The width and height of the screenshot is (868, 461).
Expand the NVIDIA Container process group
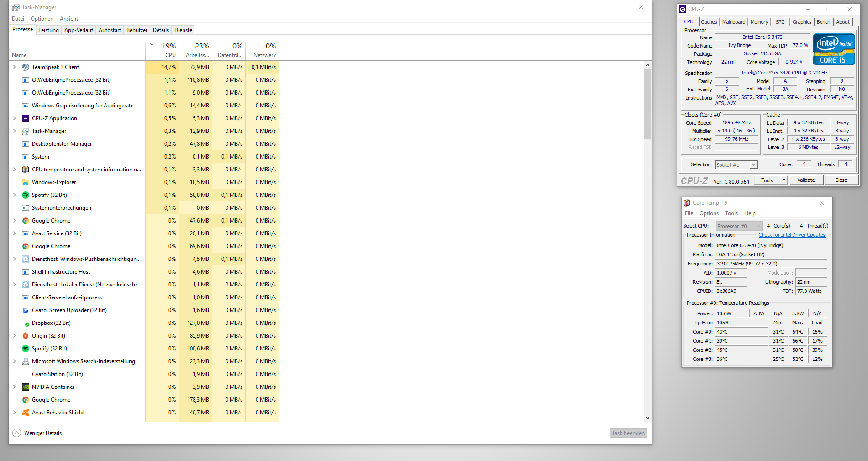pyautogui.click(x=14, y=387)
